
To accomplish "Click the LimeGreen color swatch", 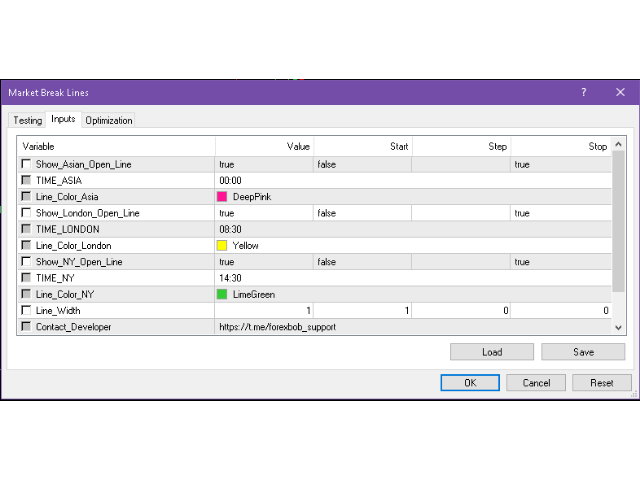I will (222, 294).
